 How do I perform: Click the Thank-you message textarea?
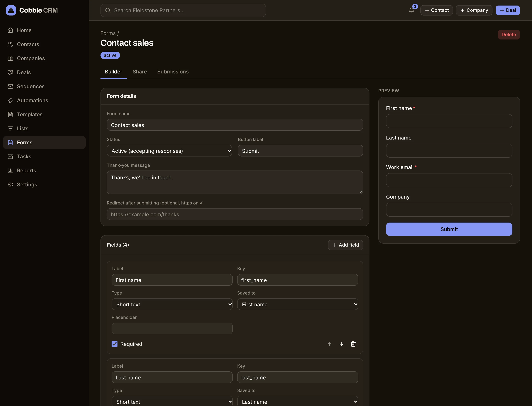(x=235, y=183)
